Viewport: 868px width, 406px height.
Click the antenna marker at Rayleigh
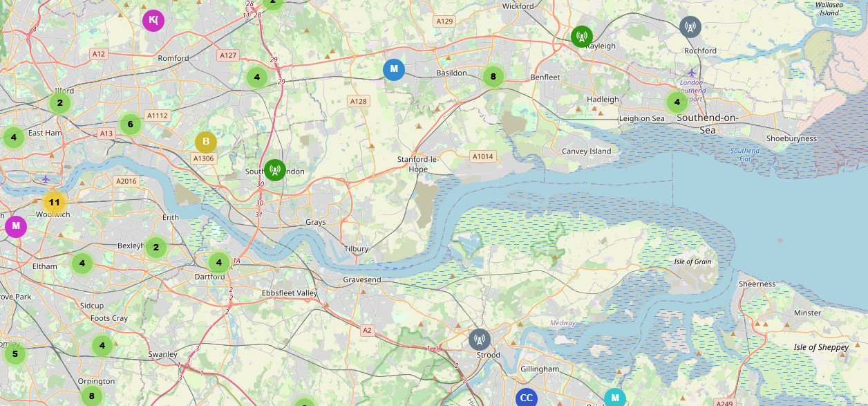click(x=582, y=37)
